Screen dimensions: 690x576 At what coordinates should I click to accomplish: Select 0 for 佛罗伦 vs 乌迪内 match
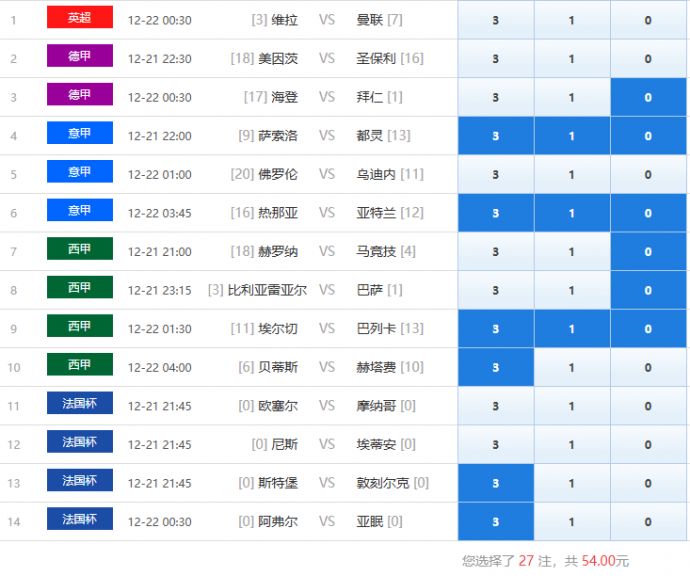(x=648, y=174)
